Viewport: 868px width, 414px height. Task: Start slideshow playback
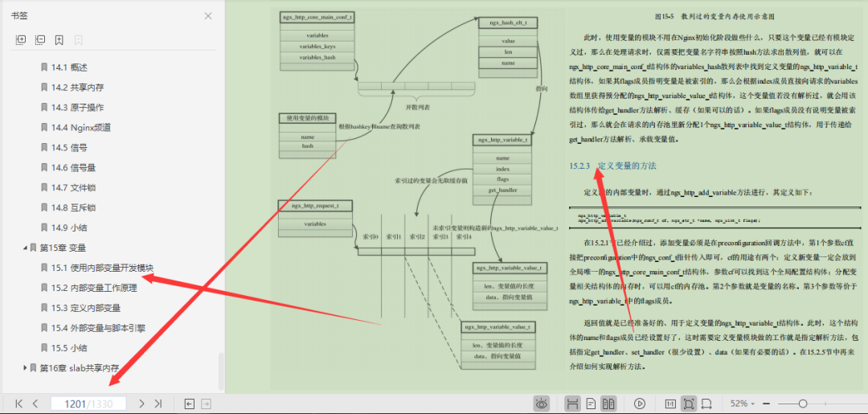[x=640, y=404]
